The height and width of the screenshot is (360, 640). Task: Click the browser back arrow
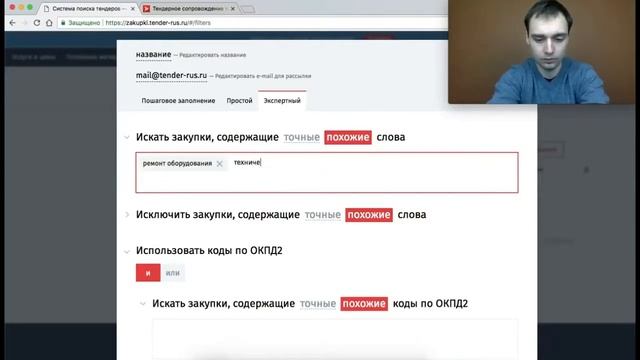point(12,23)
